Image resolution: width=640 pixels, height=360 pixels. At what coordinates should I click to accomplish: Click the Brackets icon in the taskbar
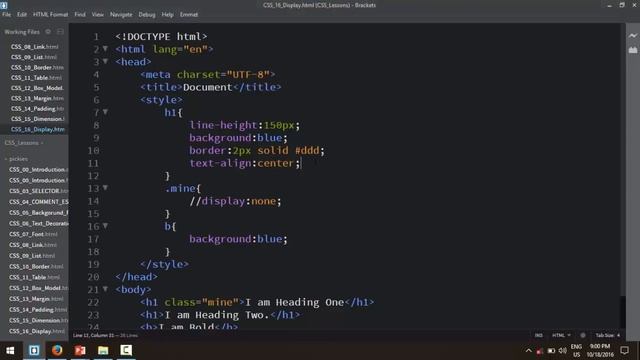point(34,350)
